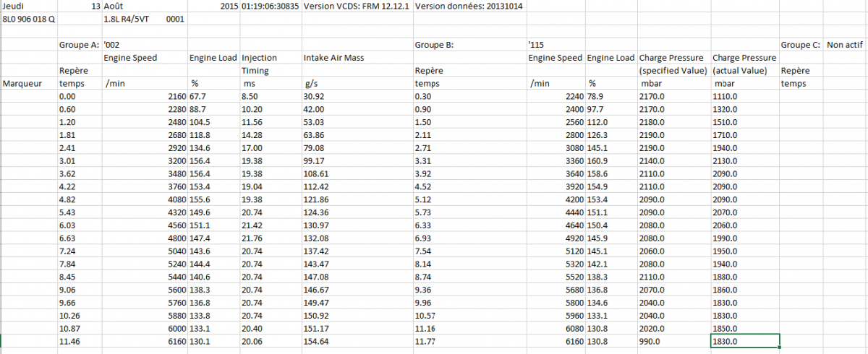Select the Non actif cell
Viewport: 868px width, 354px height.
point(843,45)
